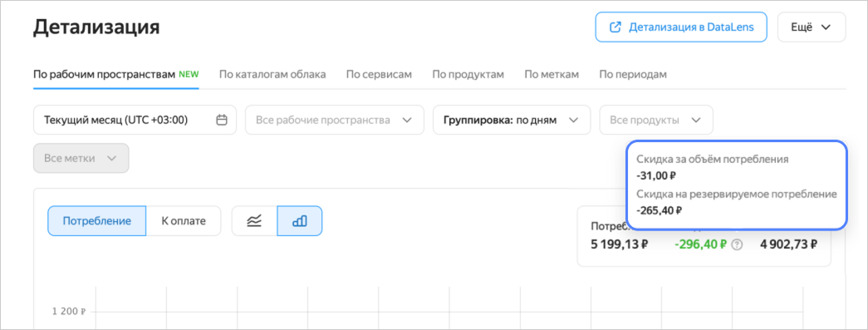
Task: Click Скидка на резервируемое потребление text
Action: 736,194
